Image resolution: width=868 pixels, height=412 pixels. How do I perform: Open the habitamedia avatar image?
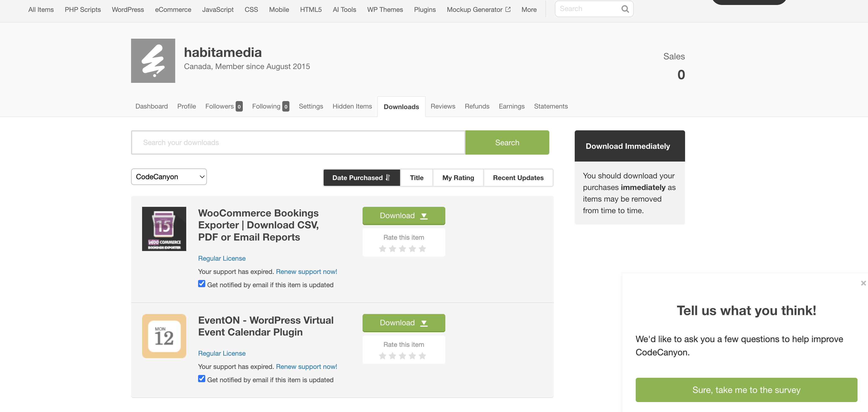coord(153,61)
